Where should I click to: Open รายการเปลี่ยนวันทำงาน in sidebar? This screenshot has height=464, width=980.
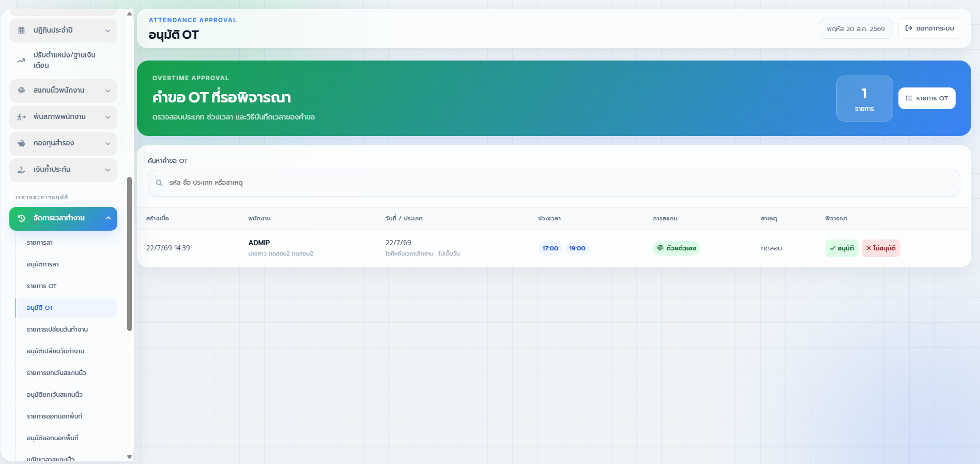(66, 330)
